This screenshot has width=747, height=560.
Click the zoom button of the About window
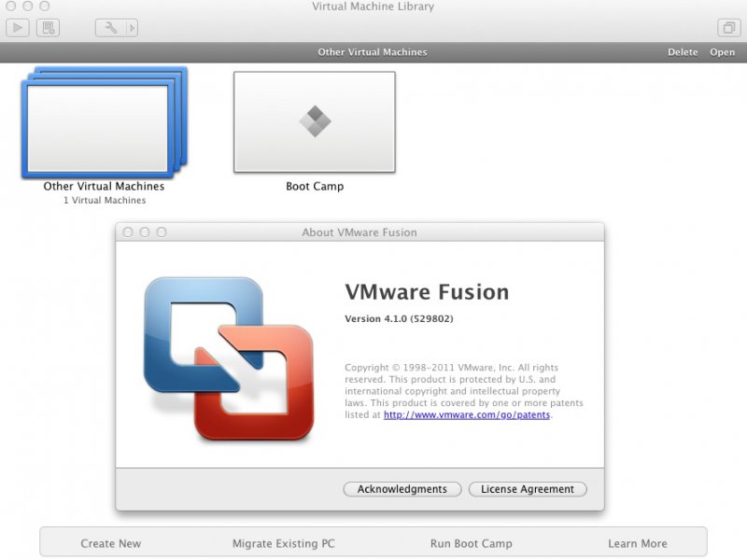pyautogui.click(x=162, y=231)
